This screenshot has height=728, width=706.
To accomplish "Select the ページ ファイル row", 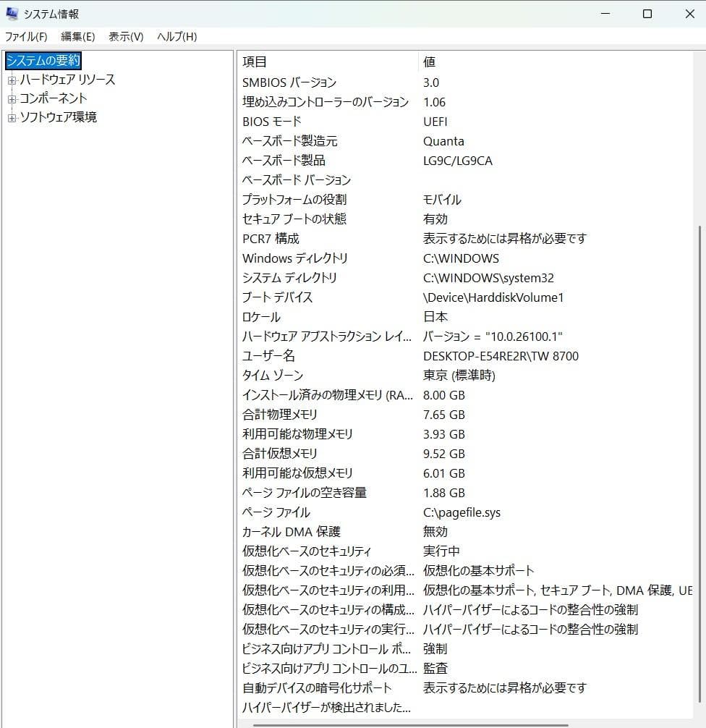I will [x=326, y=512].
